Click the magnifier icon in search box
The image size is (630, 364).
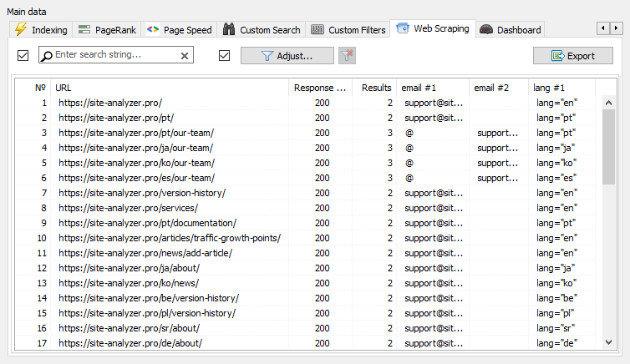coord(47,56)
